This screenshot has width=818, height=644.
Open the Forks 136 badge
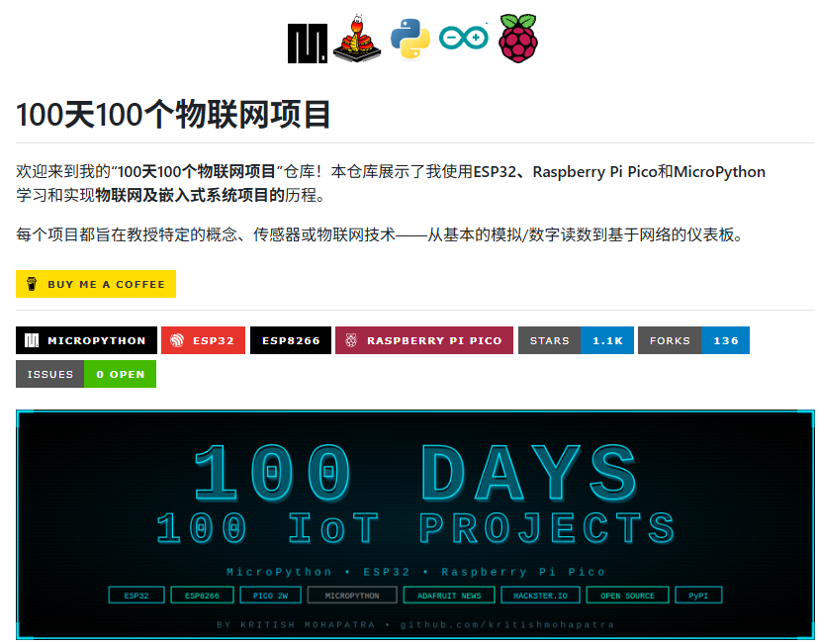pyautogui.click(x=693, y=340)
